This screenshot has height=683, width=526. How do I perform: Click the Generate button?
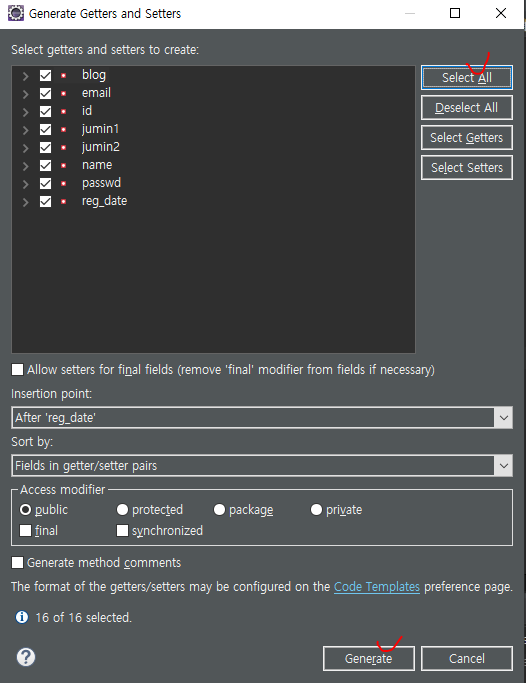(369, 658)
